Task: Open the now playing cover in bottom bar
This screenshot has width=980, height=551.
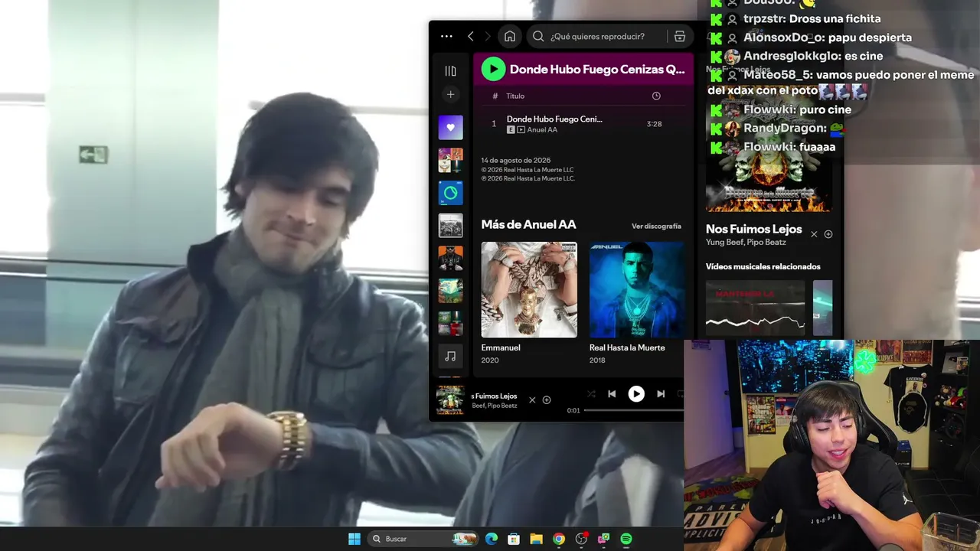Action: [x=450, y=400]
